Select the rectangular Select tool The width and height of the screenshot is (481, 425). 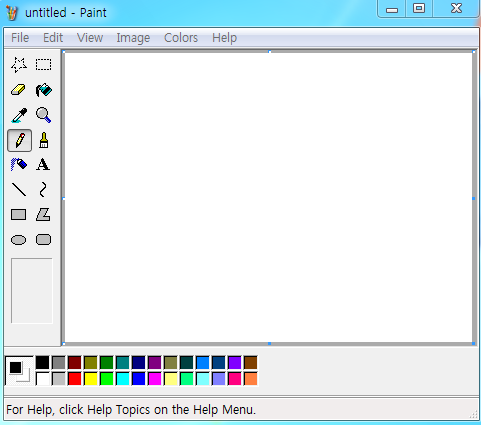click(44, 65)
